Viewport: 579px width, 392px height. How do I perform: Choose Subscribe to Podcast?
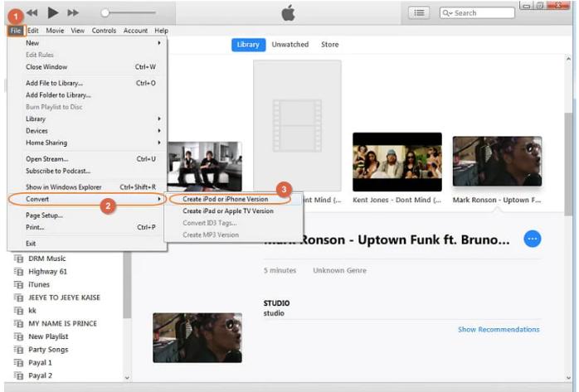pos(87,171)
